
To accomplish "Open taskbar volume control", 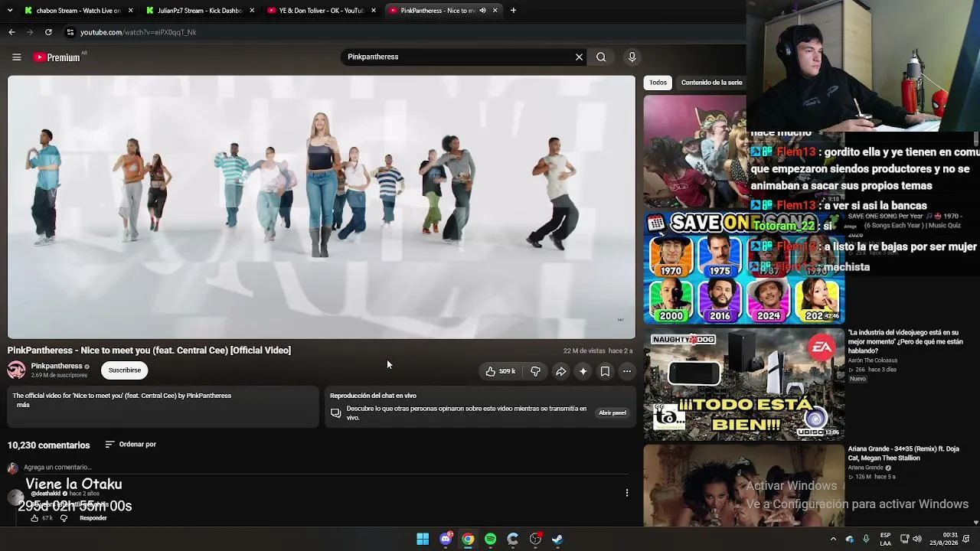I will click(x=917, y=539).
